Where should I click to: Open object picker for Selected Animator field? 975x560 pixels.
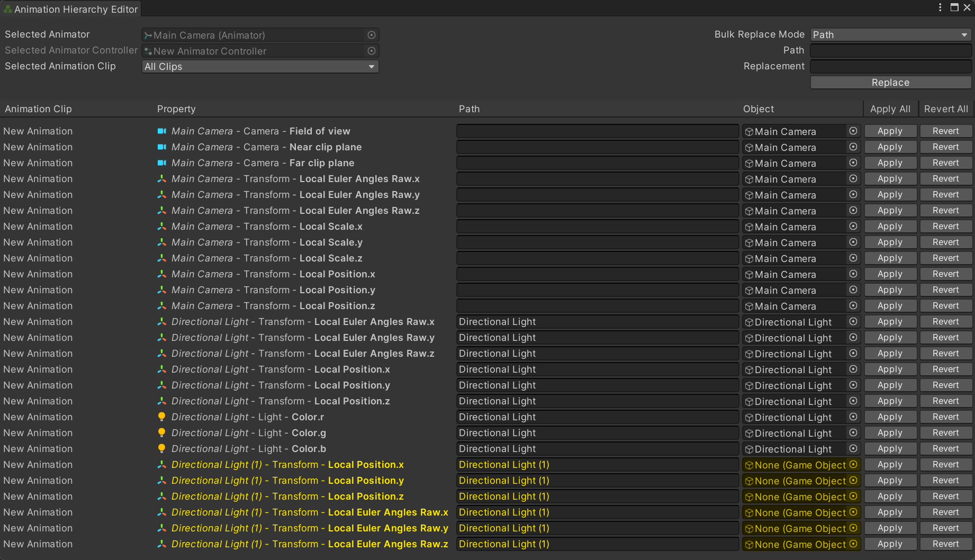[372, 35]
